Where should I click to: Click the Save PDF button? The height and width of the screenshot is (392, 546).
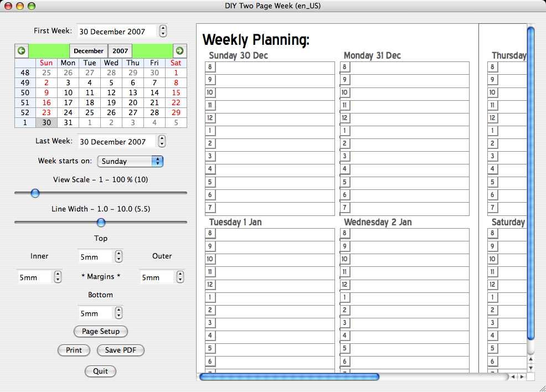click(121, 350)
